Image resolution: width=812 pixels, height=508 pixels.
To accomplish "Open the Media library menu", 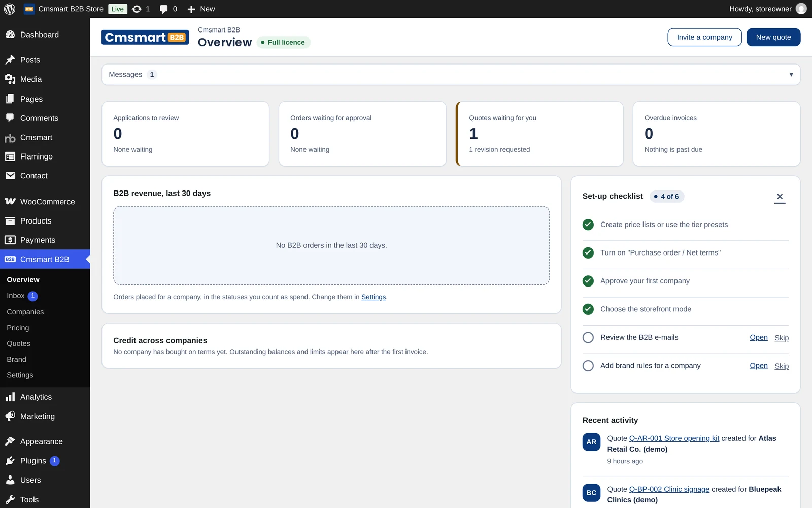I will click(x=45, y=79).
